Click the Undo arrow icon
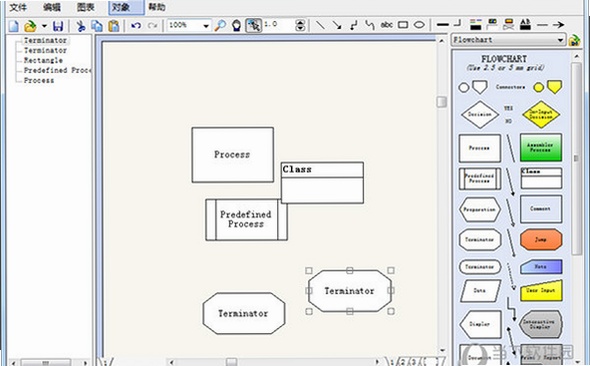Viewport: 590px width, 366px height. 136,25
